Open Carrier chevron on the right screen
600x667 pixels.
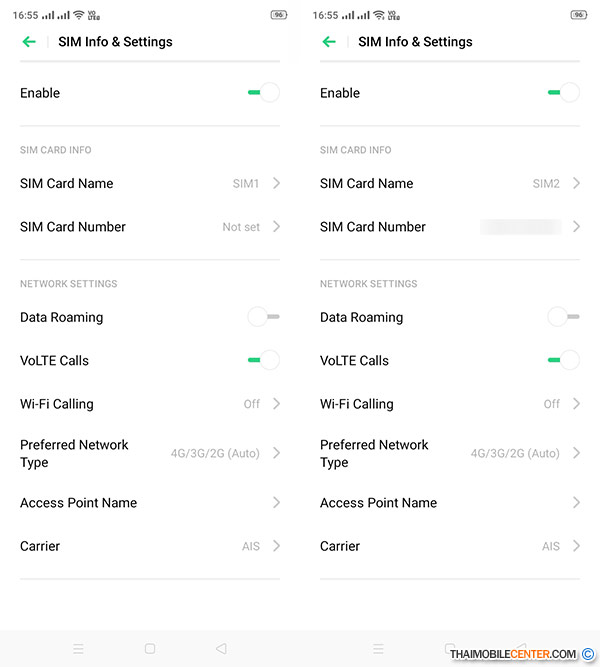tap(576, 546)
